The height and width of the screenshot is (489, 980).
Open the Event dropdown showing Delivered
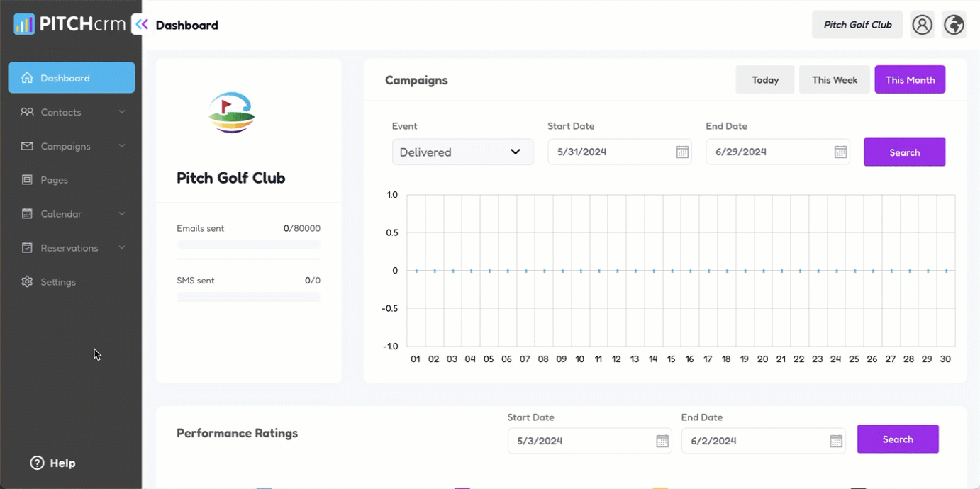[x=462, y=152]
